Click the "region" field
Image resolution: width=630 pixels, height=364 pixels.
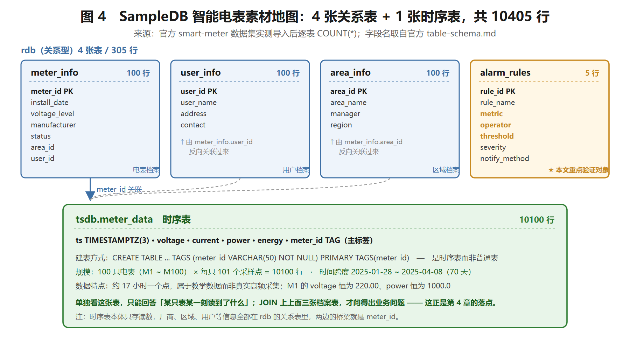[341, 125]
